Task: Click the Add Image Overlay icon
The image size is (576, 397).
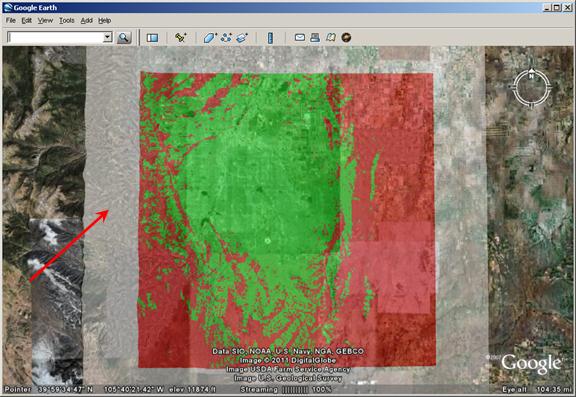Action: coord(242,37)
